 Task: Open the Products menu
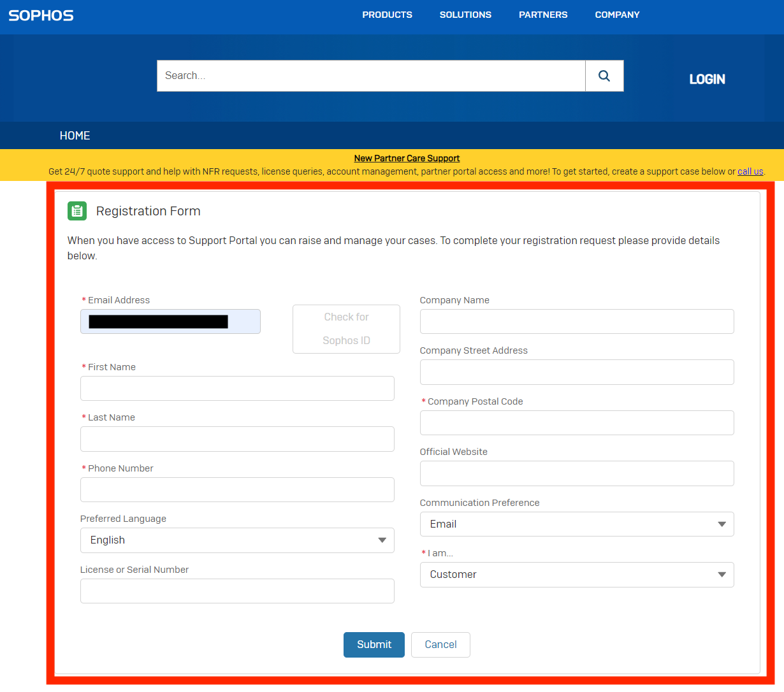(x=387, y=15)
